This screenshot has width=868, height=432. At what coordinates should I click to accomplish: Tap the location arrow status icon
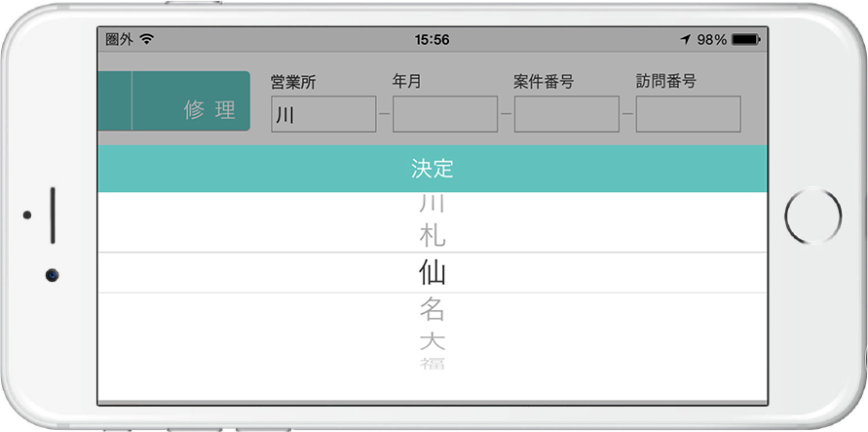click(685, 39)
